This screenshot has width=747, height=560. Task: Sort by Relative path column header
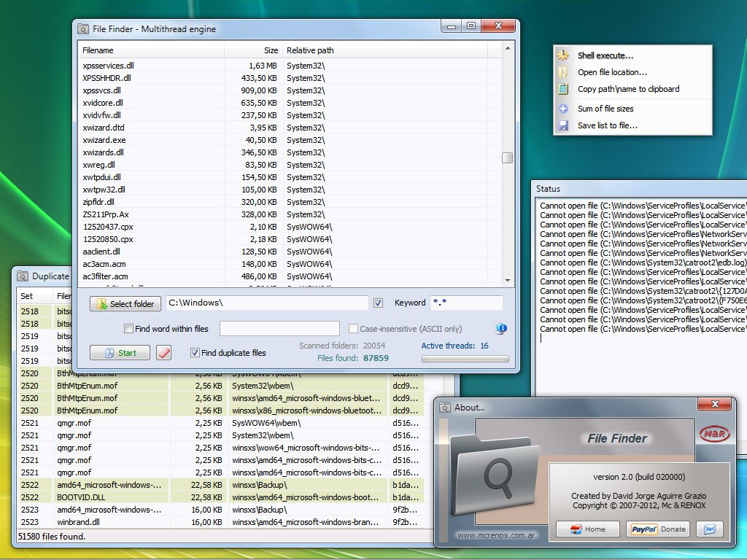385,50
